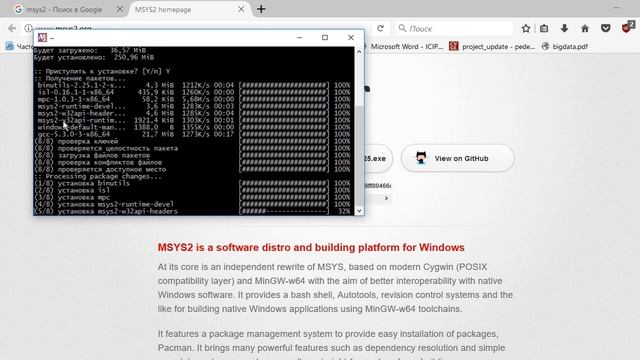Select the MSYS2 homepage tab
The width and height of the screenshot is (640, 360).
coord(189,9)
